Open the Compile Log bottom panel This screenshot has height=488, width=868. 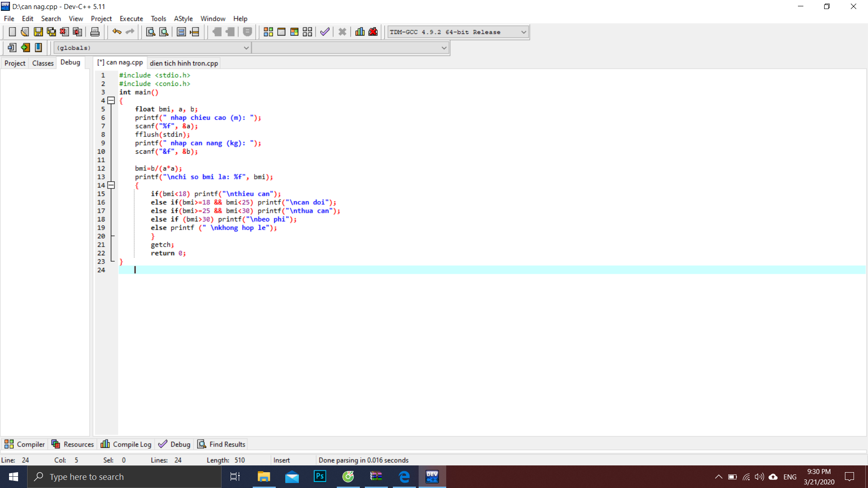126,444
